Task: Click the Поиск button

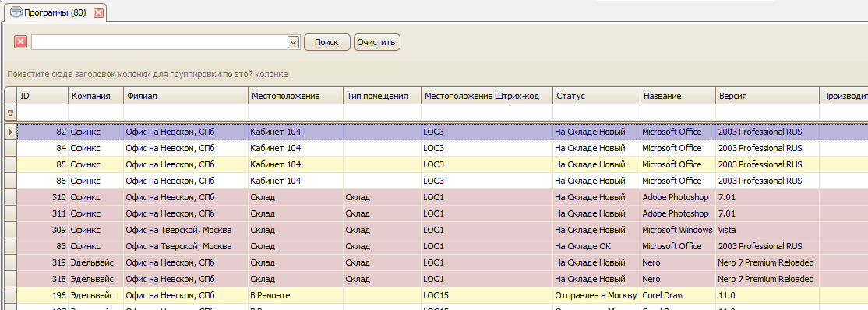Action: tap(327, 42)
